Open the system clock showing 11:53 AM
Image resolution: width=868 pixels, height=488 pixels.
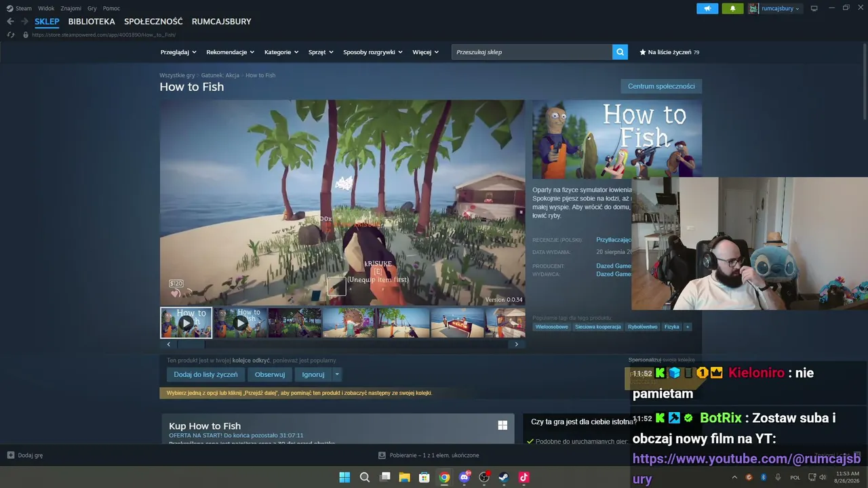[847, 477]
